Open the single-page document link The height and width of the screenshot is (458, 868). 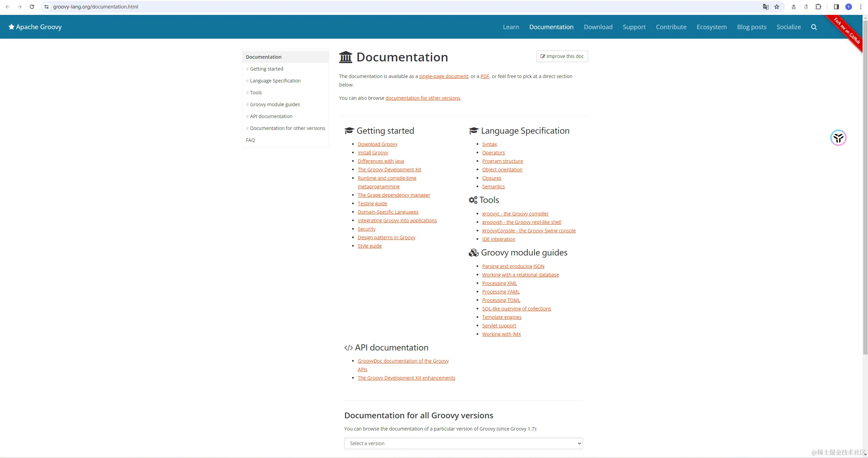(x=443, y=76)
